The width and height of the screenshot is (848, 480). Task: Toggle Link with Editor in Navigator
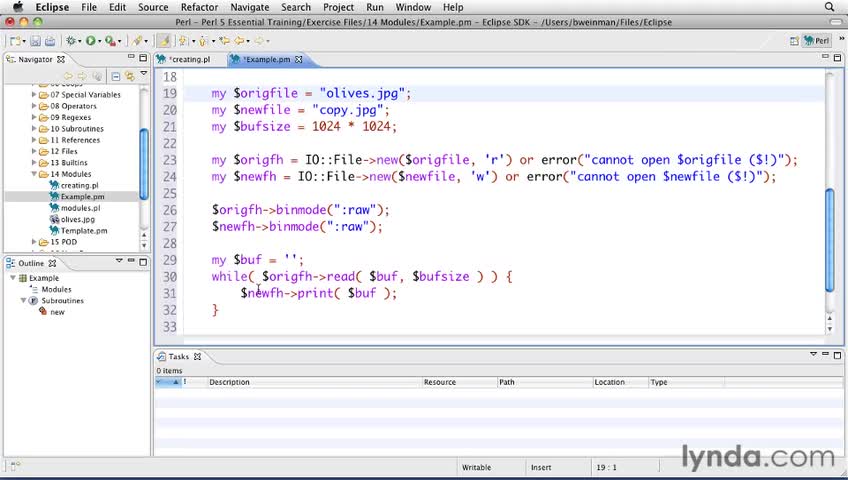click(129, 76)
